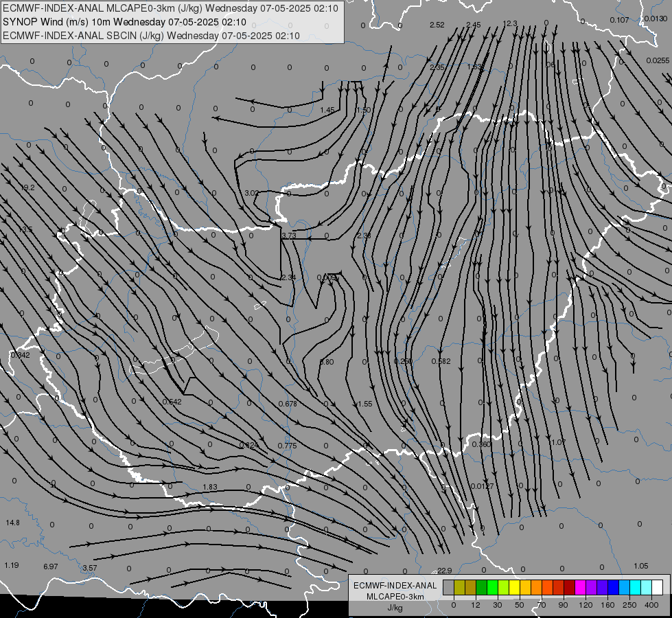Viewport: 672px width, 618px height.
Task: Select the SBCIN title line
Action: pos(151,36)
